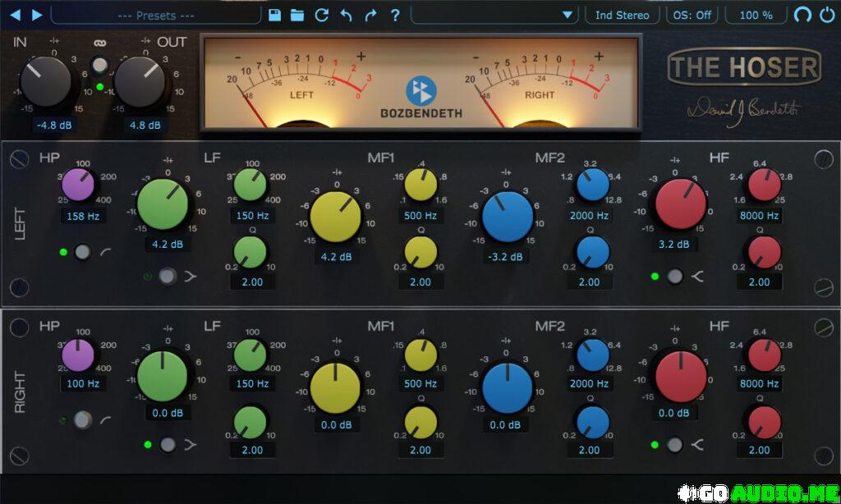This screenshot has width=841, height=504.
Task: Click the LEFT MF1 frequency value 500 Hz
Action: coord(420,216)
